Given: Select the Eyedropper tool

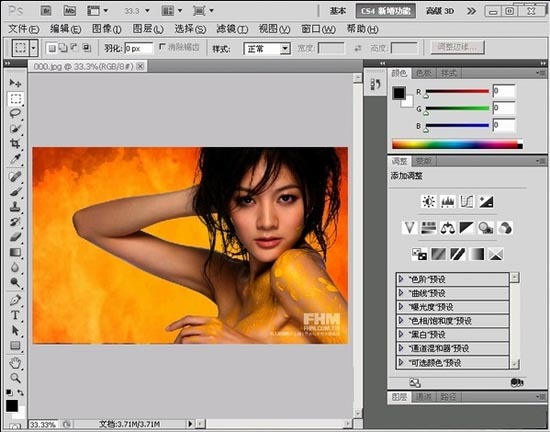Looking at the screenshot, I should (x=15, y=159).
